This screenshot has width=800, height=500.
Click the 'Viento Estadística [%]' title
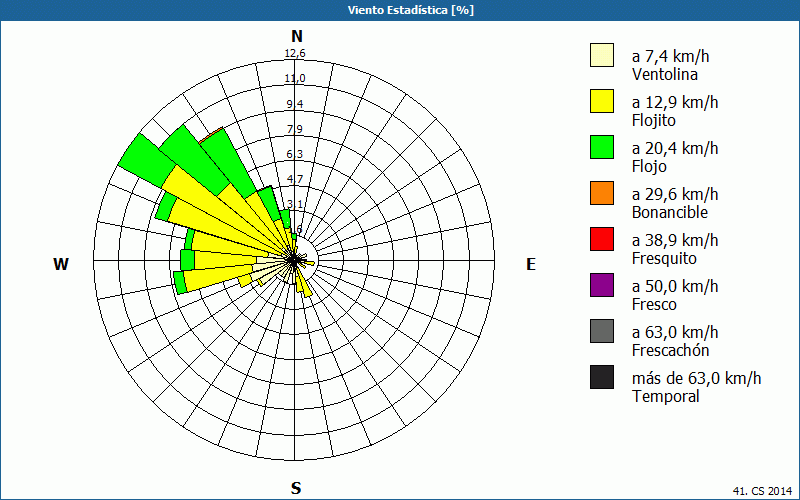(411, 10)
